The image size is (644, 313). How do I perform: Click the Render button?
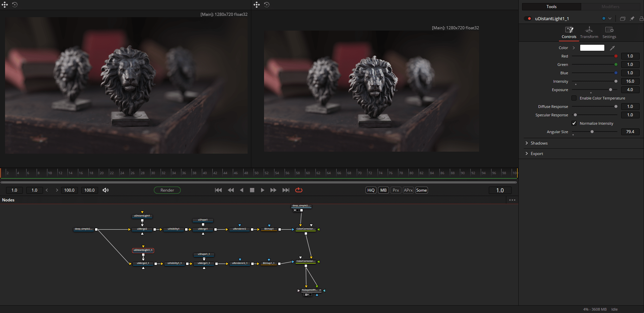click(x=167, y=190)
